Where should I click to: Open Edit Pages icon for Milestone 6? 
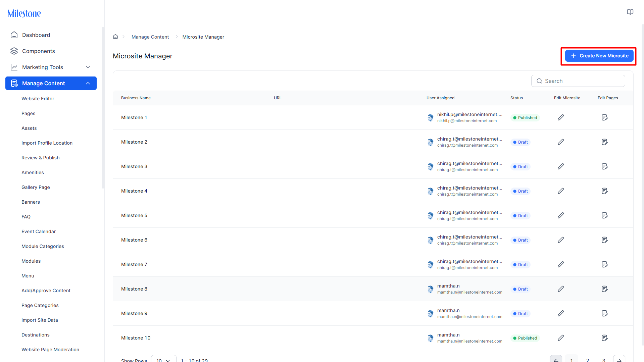click(x=605, y=240)
